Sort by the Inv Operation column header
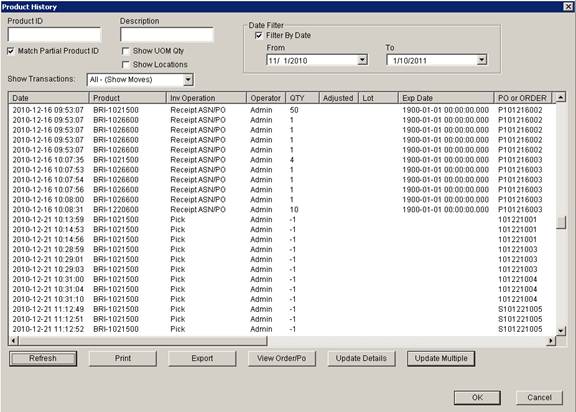Screen dimensions: 576x412 (206, 98)
